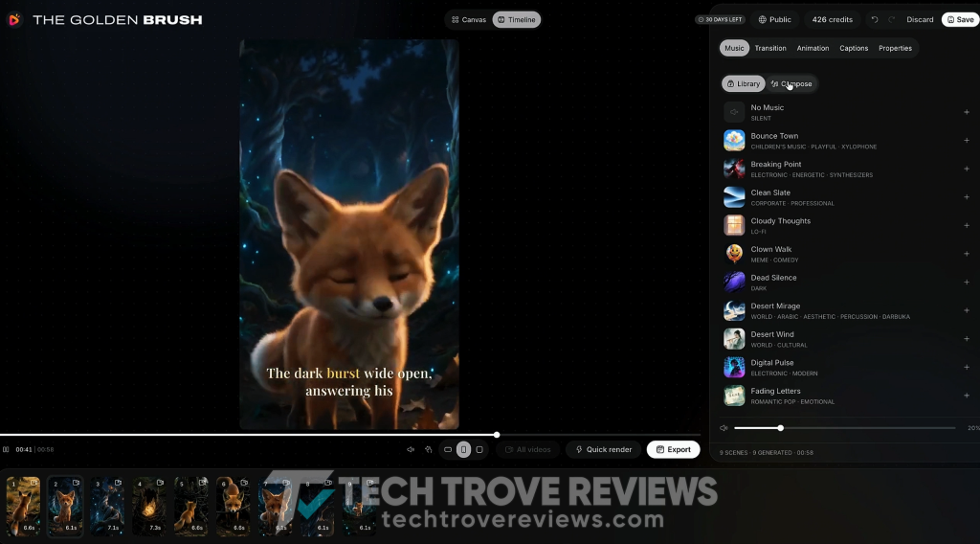Mute preview audio under the player
The image size is (980, 544).
[411, 449]
